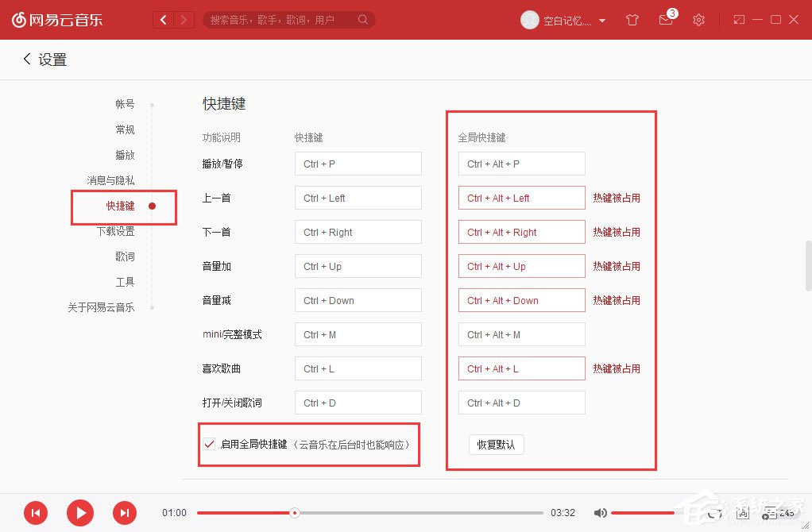The width and height of the screenshot is (812, 532).
Task: Click the search songs input field
Action: click(x=286, y=19)
